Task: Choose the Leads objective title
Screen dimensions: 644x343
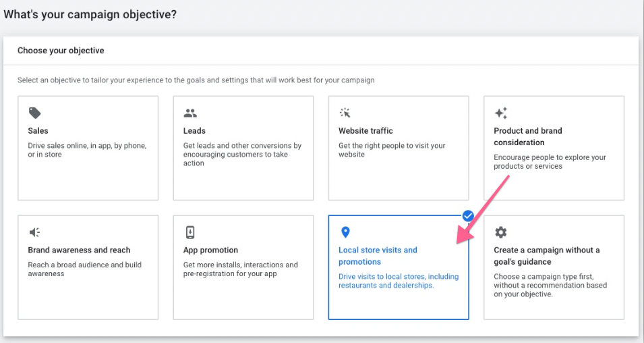Action: 194,131
